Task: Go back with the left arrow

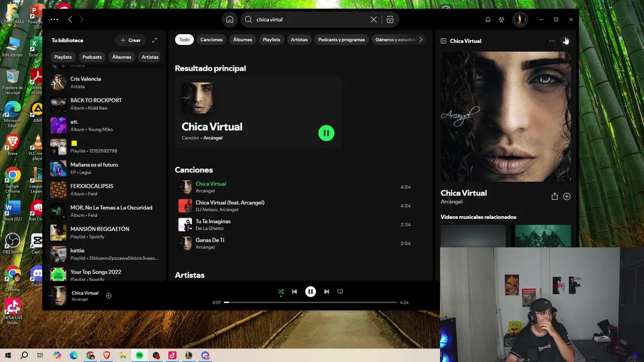Action: coord(70,20)
